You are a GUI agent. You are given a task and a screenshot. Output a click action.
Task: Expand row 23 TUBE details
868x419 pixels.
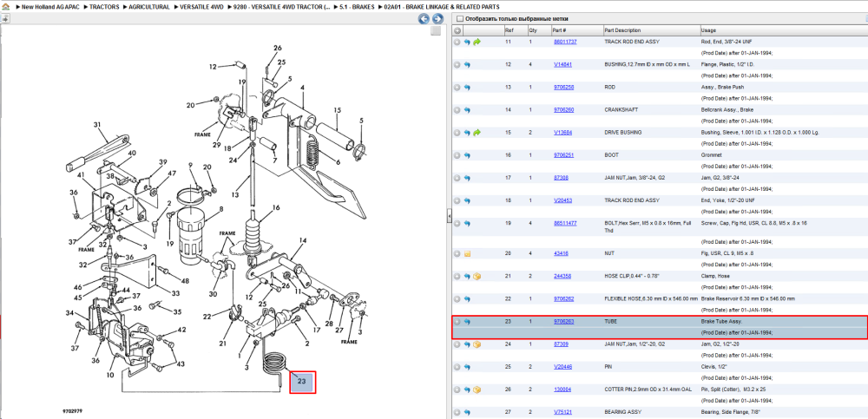pyautogui.click(x=457, y=322)
